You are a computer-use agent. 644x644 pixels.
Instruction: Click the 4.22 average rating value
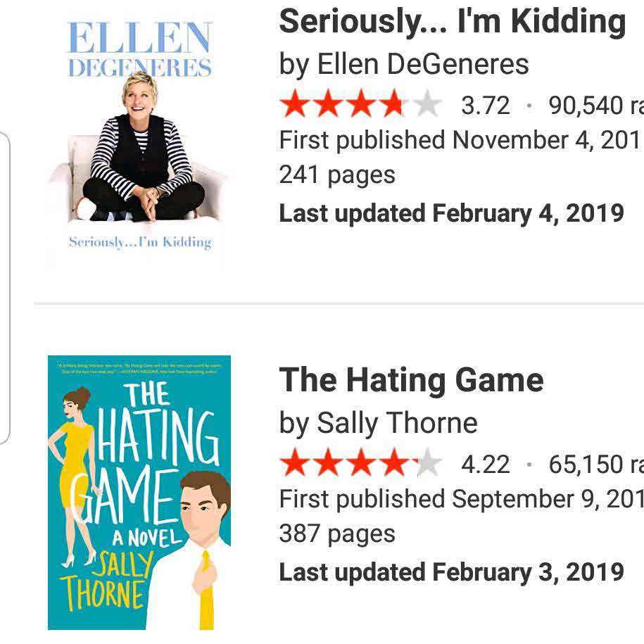(485, 465)
